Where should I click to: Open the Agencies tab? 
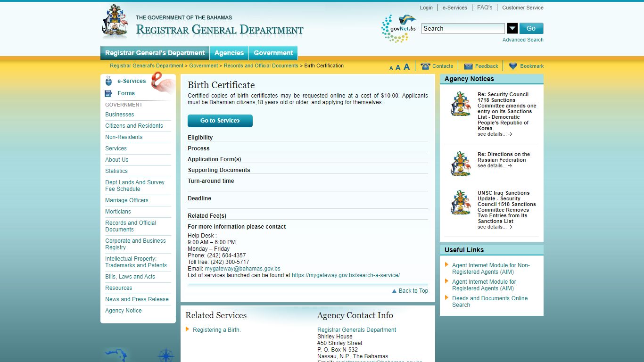[229, 53]
